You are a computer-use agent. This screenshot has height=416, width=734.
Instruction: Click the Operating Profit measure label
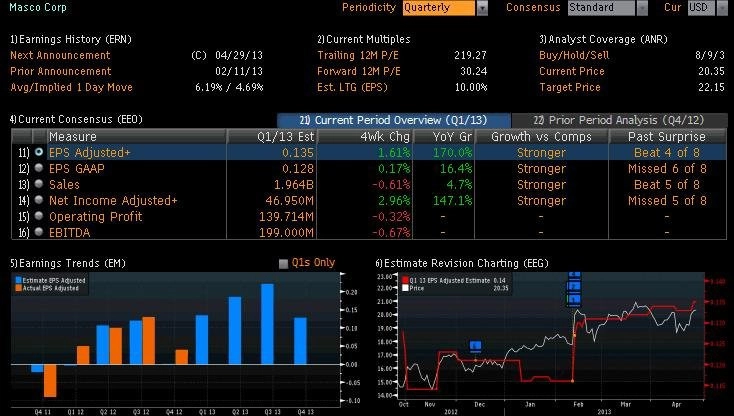[x=95, y=216]
